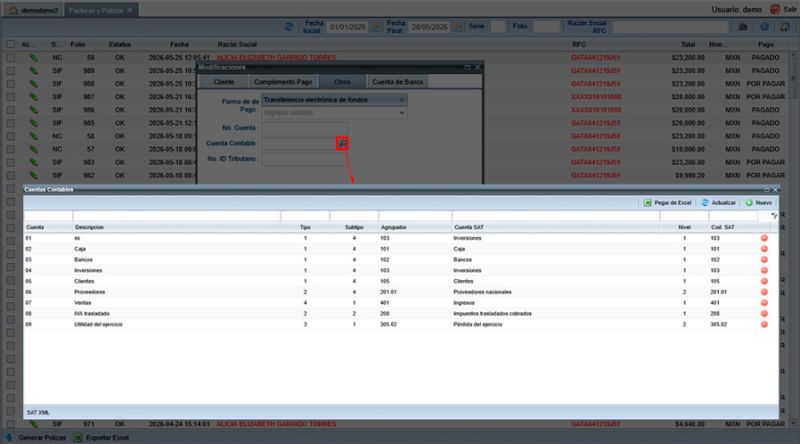This screenshot has width=800, height=444.
Task: Click the Pegar de Excel button
Action: point(667,203)
